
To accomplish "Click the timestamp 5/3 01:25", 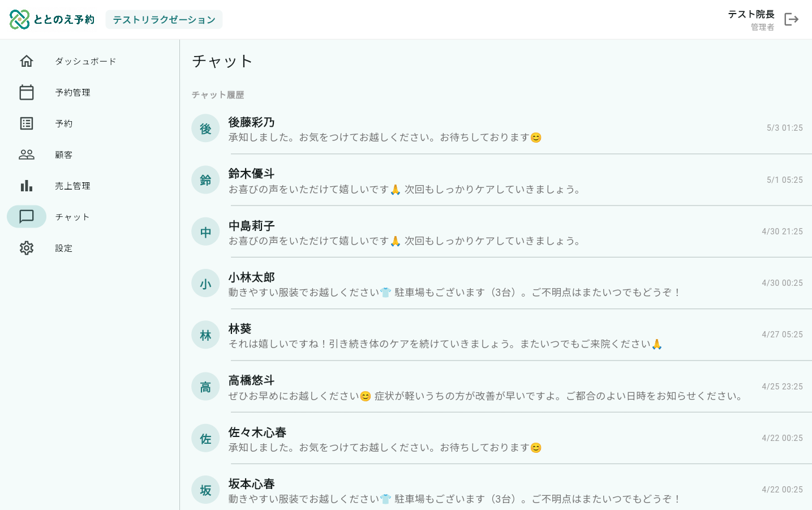I will pyautogui.click(x=785, y=128).
